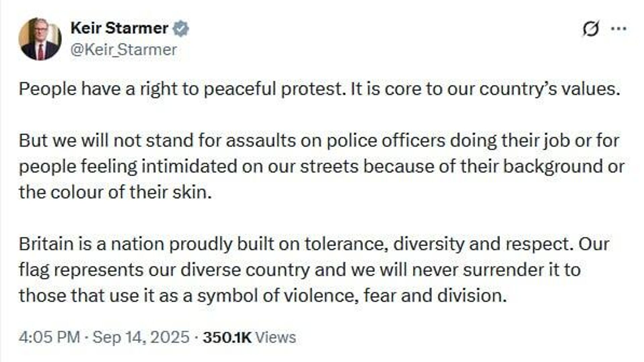This screenshot has width=644, height=362.
Task: Open Keir Starmer's profile picture
Action: click(40, 39)
